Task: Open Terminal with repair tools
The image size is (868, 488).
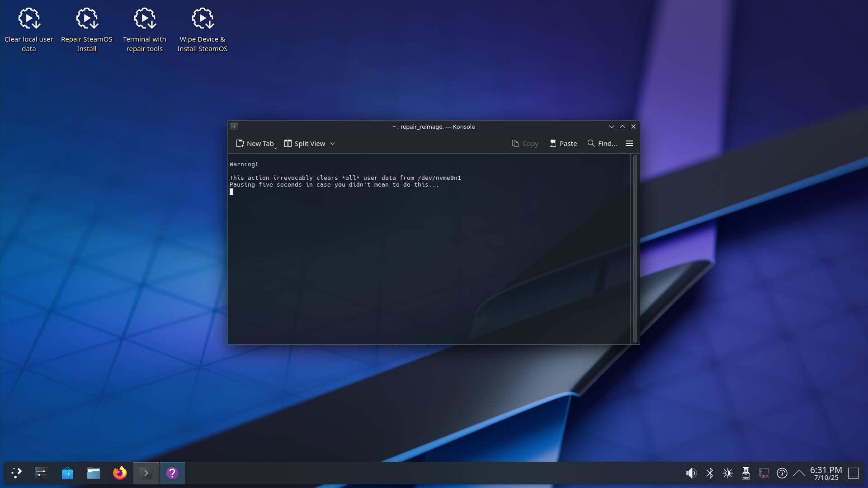Action: pyautogui.click(x=144, y=27)
